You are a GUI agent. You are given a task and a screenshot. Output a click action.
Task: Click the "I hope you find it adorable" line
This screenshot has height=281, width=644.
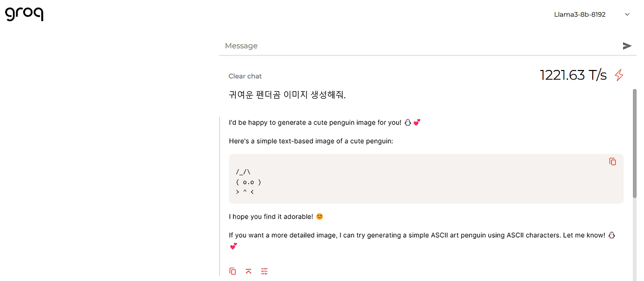[x=271, y=217]
